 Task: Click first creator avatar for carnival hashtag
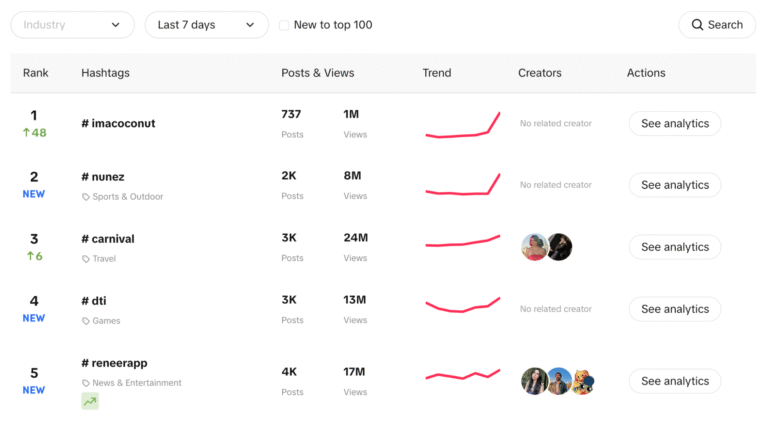(535, 247)
